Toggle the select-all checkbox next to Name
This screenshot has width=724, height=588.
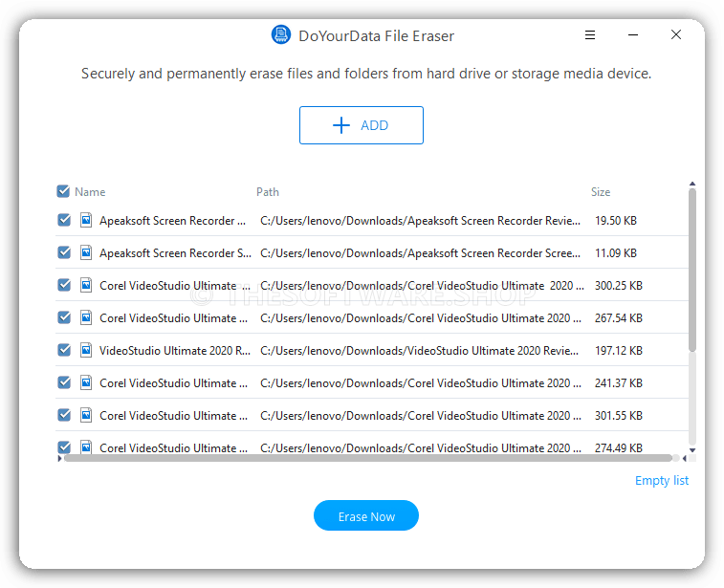(63, 191)
